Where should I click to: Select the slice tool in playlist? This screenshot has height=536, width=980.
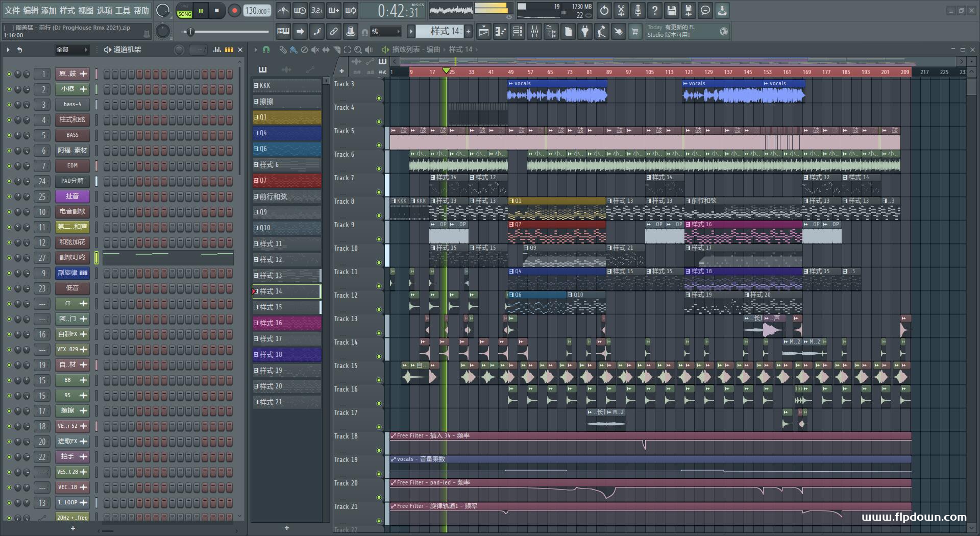point(336,50)
